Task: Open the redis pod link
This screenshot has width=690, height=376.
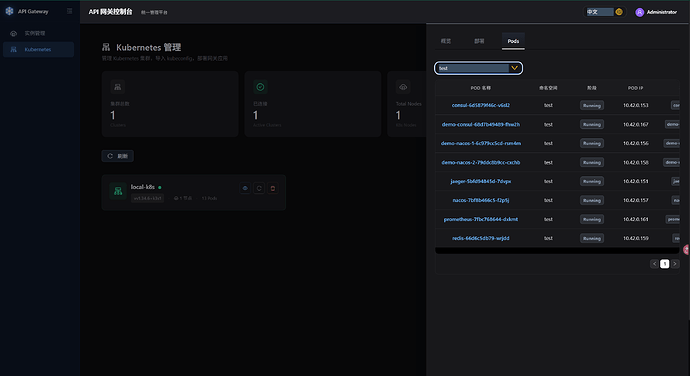Action: pos(481,238)
